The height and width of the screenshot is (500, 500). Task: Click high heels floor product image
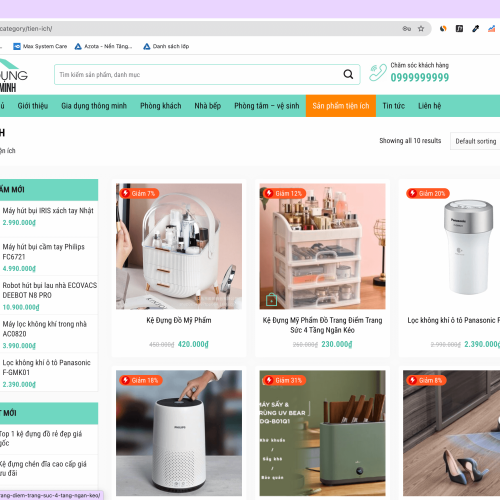click(452, 433)
